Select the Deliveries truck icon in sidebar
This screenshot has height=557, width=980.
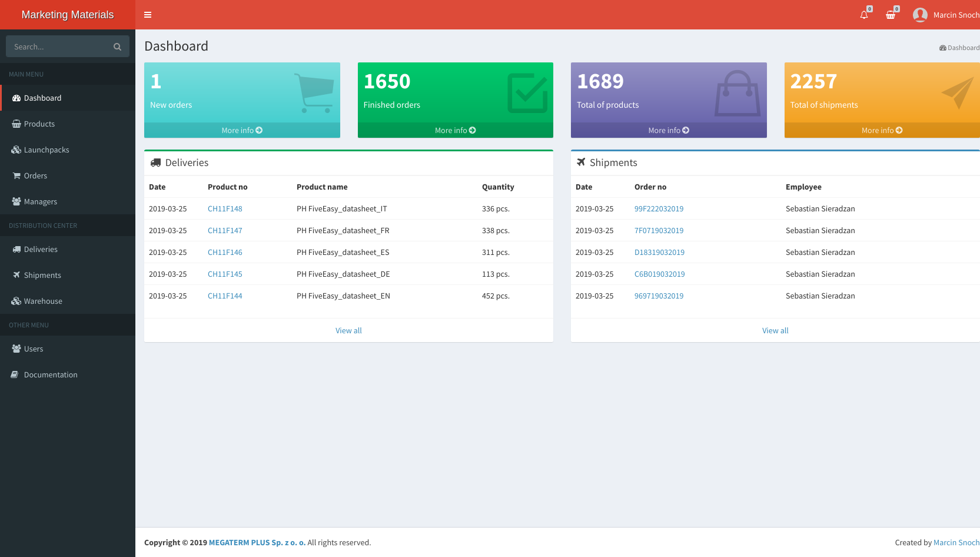[x=16, y=249]
